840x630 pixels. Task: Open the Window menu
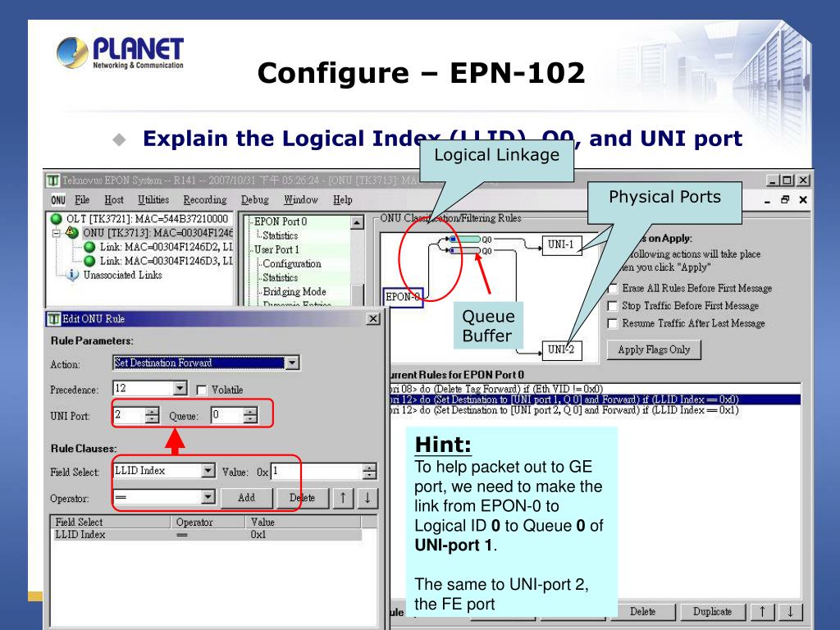300,200
